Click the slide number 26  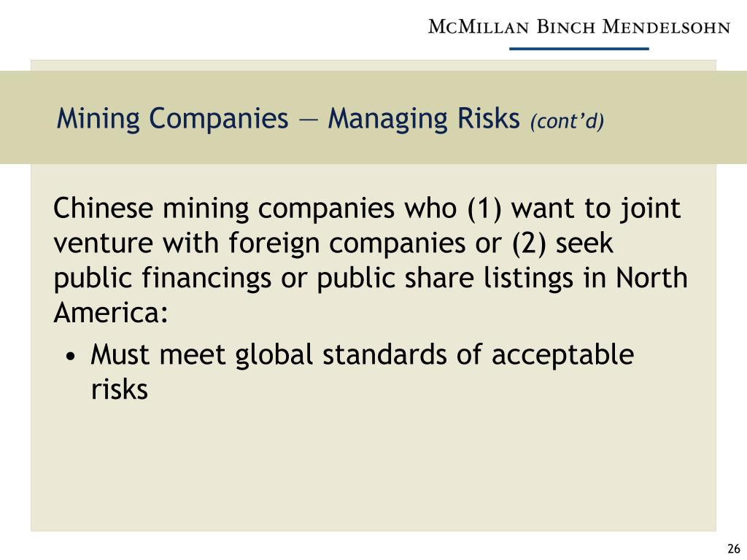[733, 549]
